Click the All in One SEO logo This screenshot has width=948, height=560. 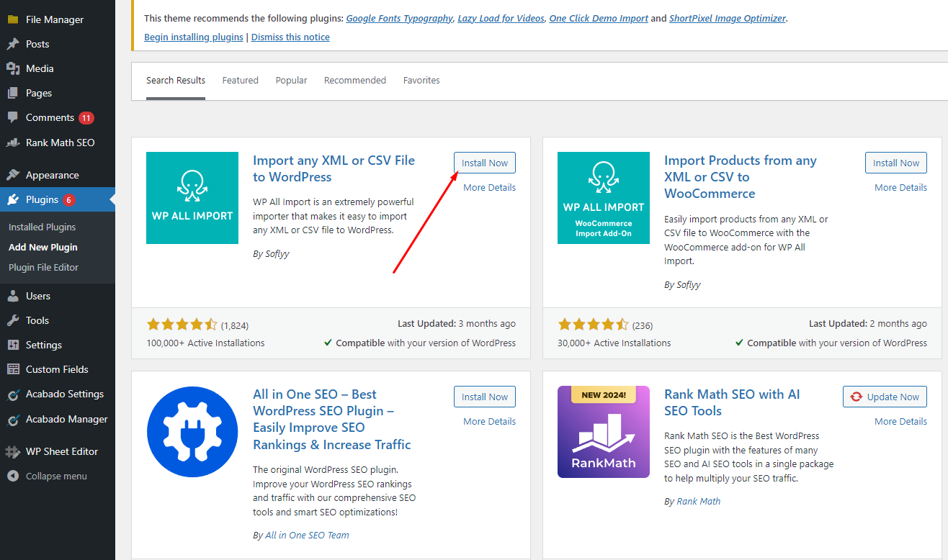coord(192,432)
